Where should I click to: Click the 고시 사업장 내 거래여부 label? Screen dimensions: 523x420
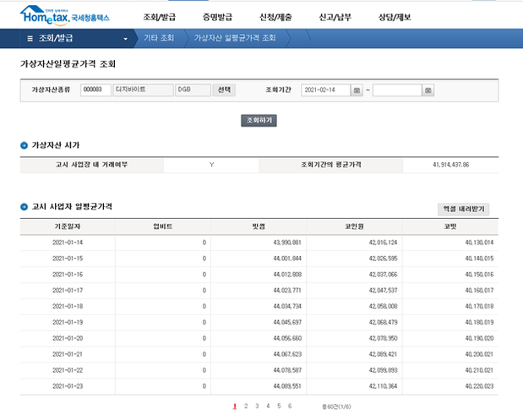point(91,165)
